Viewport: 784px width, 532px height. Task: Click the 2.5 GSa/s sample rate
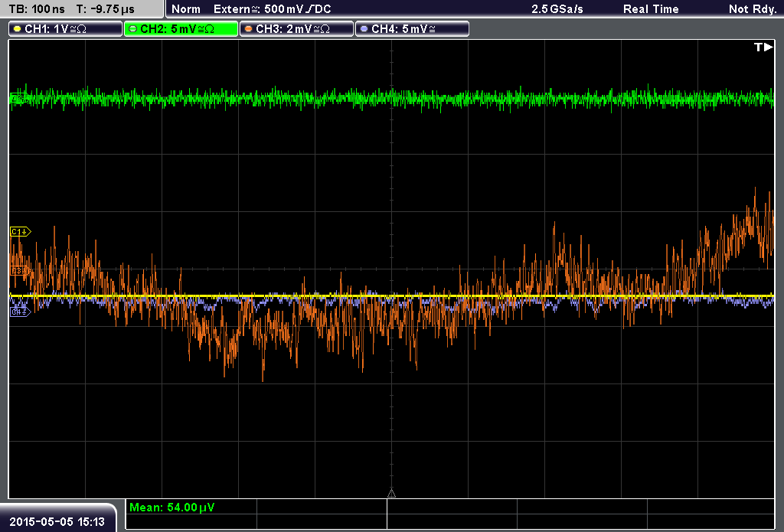557,9
